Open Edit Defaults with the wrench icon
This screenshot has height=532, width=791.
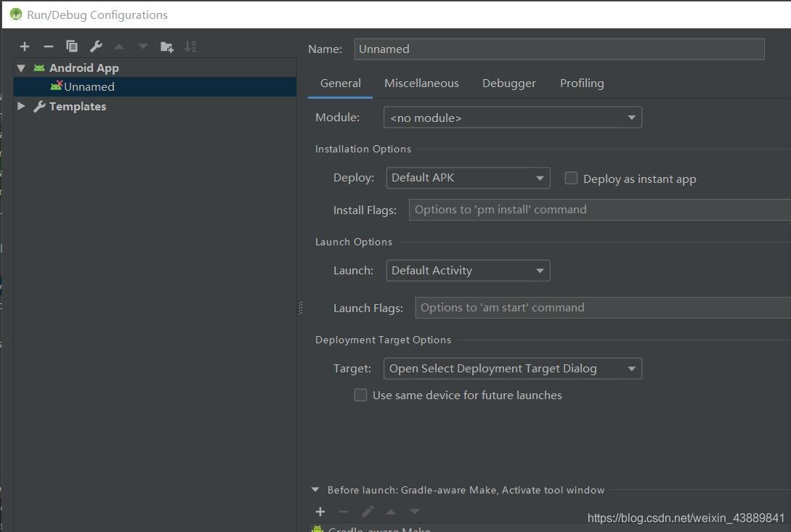point(95,46)
